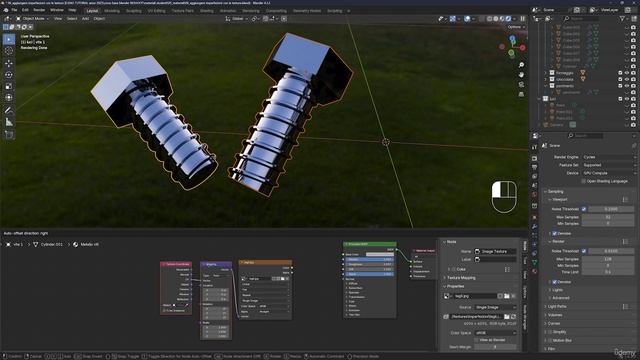Enable View as Render checkbox
Screen dimensions: 640x360
[x=476, y=340]
